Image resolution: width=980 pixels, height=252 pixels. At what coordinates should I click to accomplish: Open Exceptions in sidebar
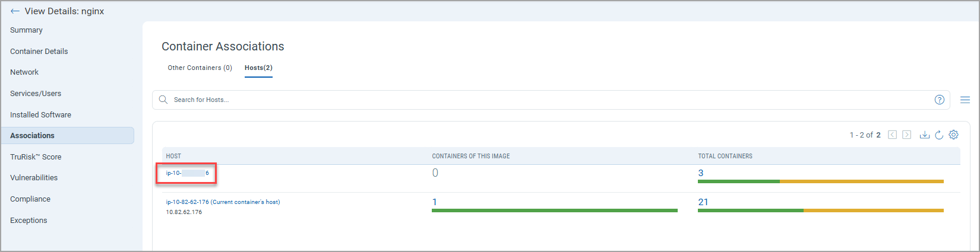pyautogui.click(x=29, y=221)
